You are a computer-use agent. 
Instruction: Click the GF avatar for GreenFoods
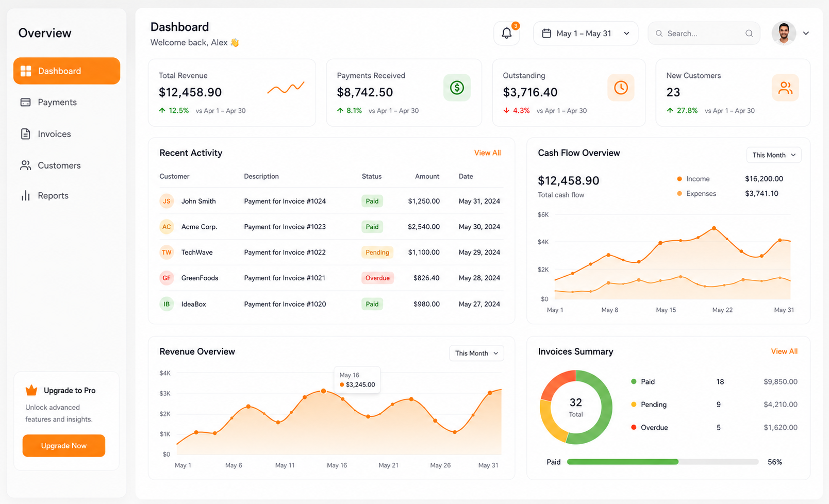(167, 278)
